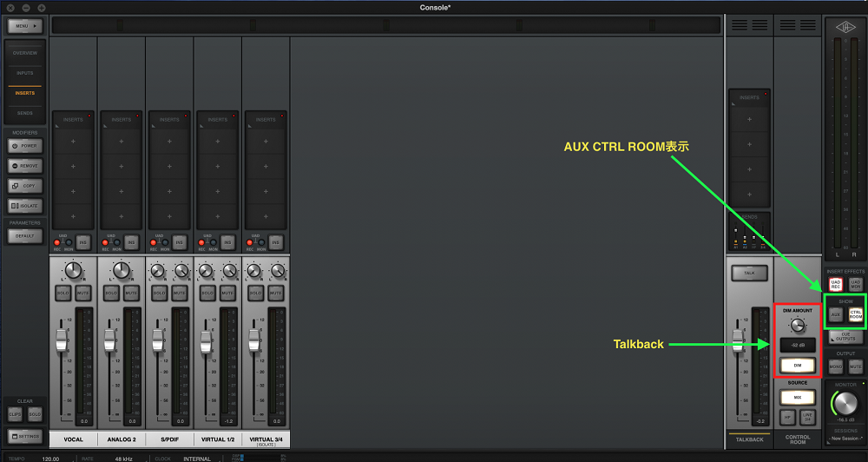Toggle INS button on VIRTUAL 3/4 channel
The height and width of the screenshot is (462, 868).
(276, 242)
